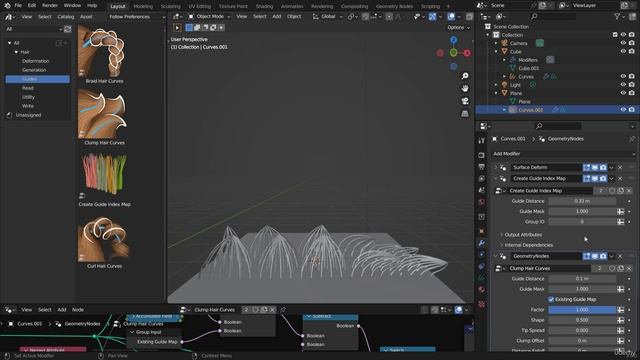Uncheck the Existing Guide Map checkbox
This screenshot has width=640, height=360.
pos(551,300)
